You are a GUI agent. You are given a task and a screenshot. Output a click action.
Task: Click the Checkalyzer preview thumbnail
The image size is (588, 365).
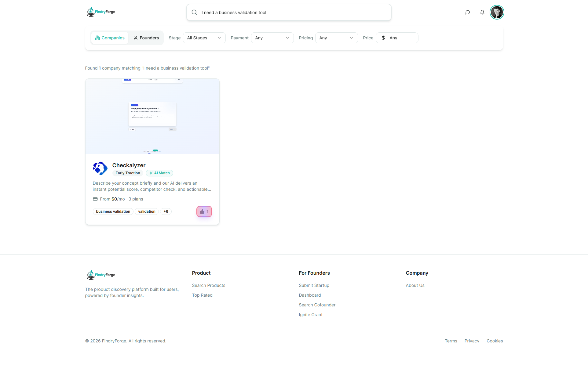click(152, 116)
